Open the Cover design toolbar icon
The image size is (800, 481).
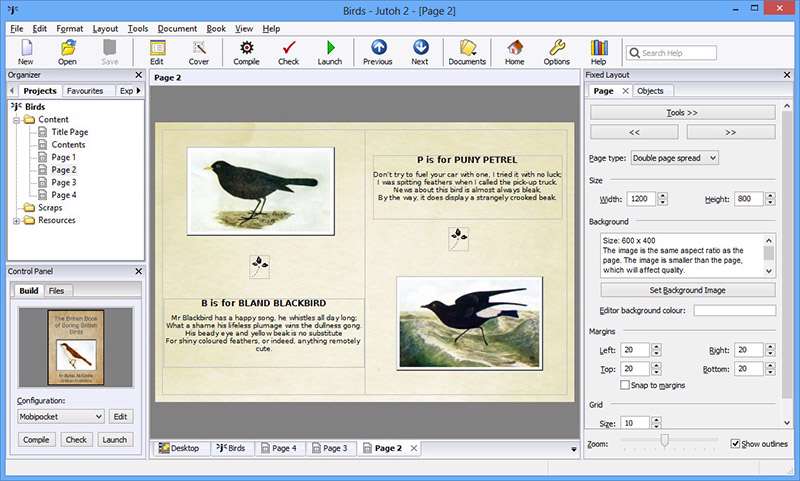point(199,51)
